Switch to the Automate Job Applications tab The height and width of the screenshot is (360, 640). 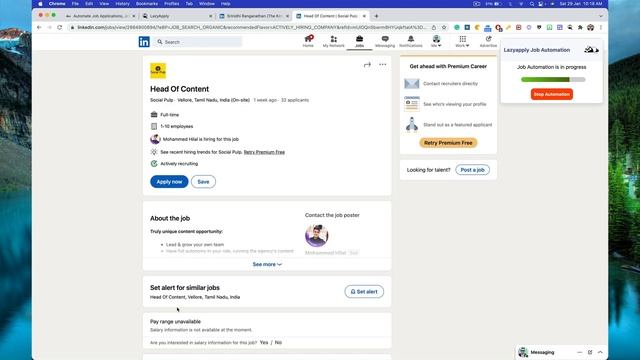pyautogui.click(x=100, y=16)
